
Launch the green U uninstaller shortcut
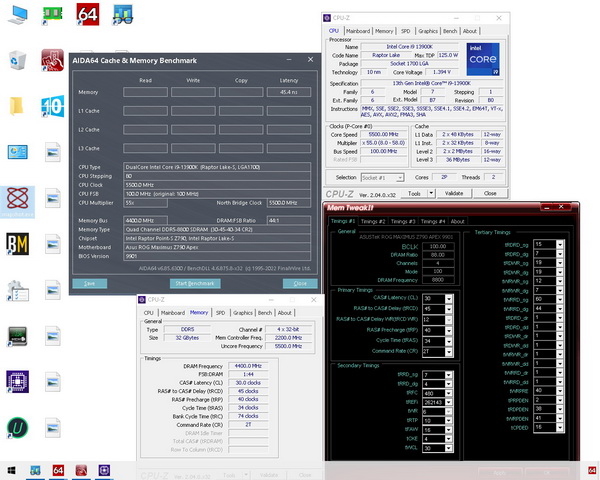click(18, 428)
